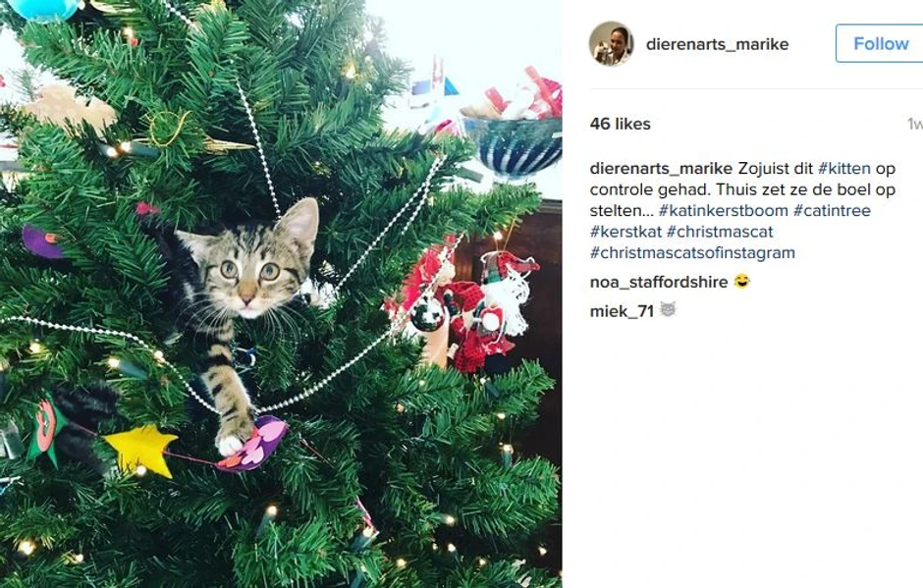Open dierenarts_marike profile from header username
The image size is (923, 588).
pos(717,44)
